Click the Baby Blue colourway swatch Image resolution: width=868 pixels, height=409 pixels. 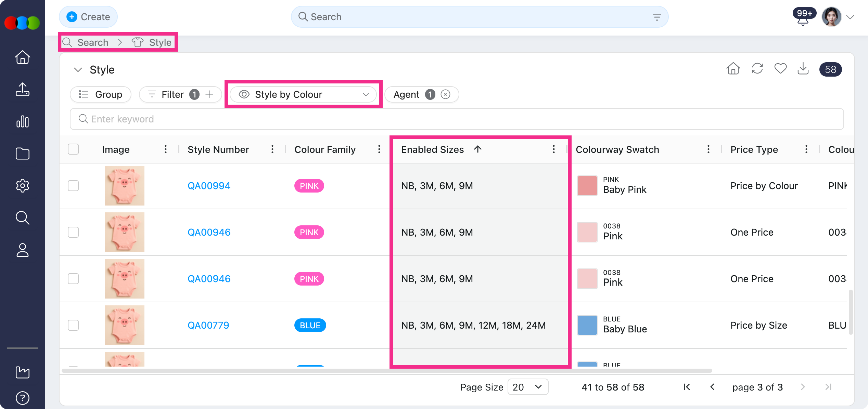click(587, 325)
